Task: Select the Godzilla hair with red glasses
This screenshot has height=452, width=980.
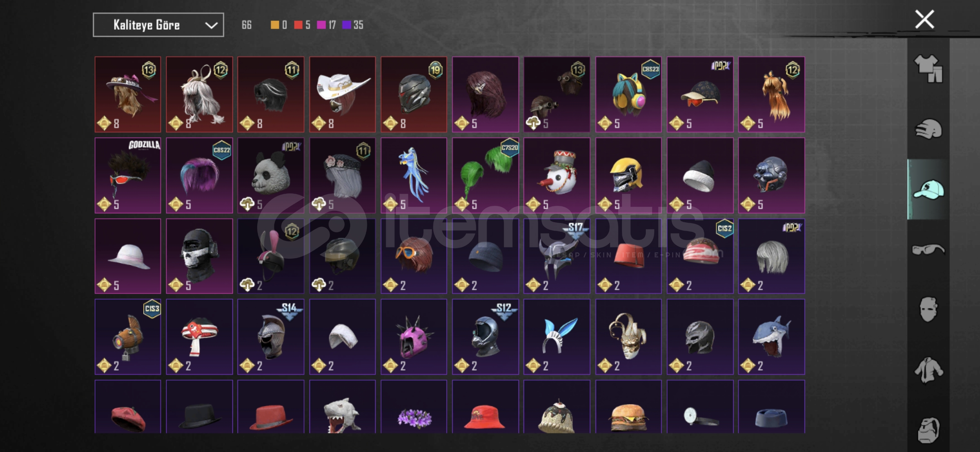Action: 128,175
